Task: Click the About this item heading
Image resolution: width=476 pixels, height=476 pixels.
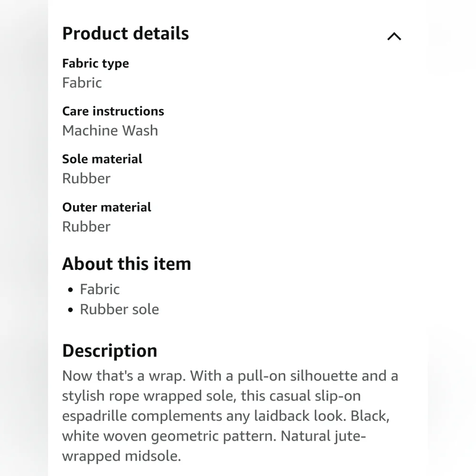Action: 127,264
